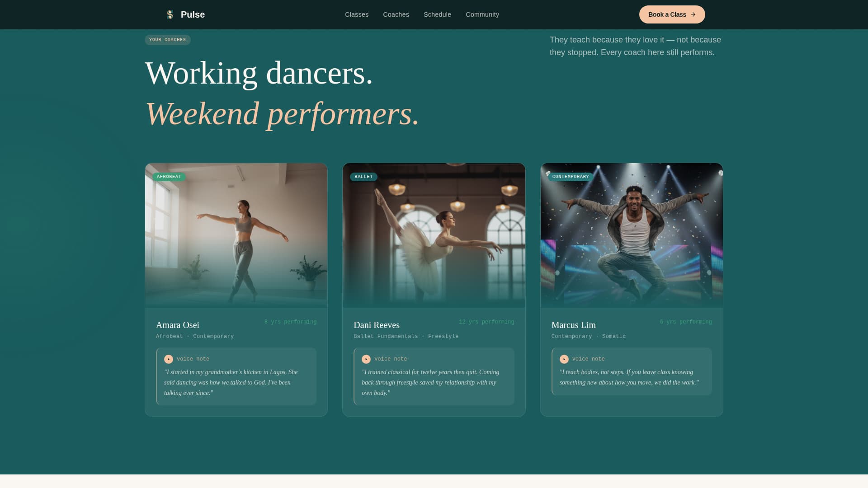Click the Pulse logo icon
This screenshot has height=488, width=868.
coord(170,14)
